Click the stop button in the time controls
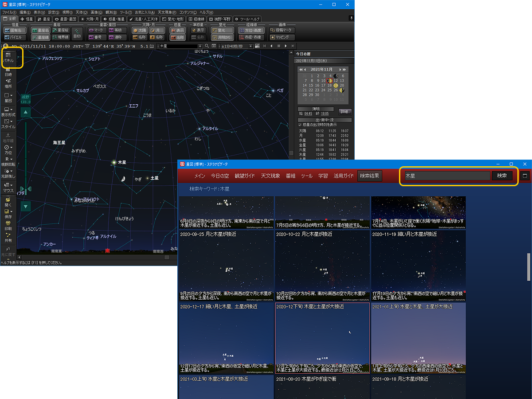Viewport: 532px width, 399px height. click(278, 46)
